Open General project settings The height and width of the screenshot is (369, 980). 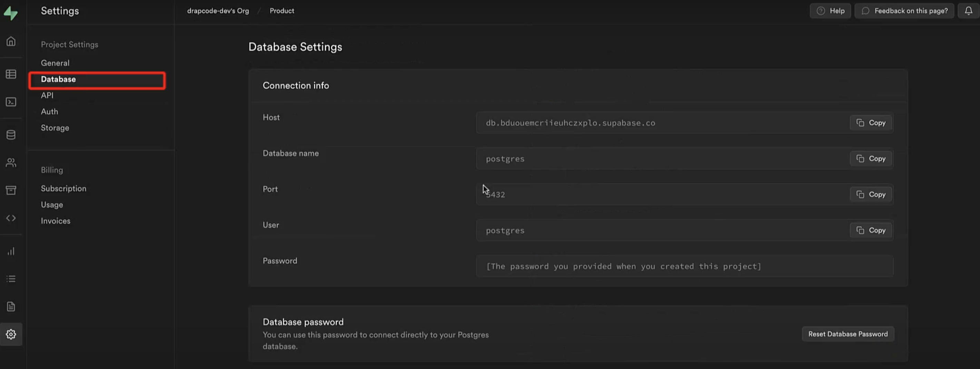tap(55, 63)
